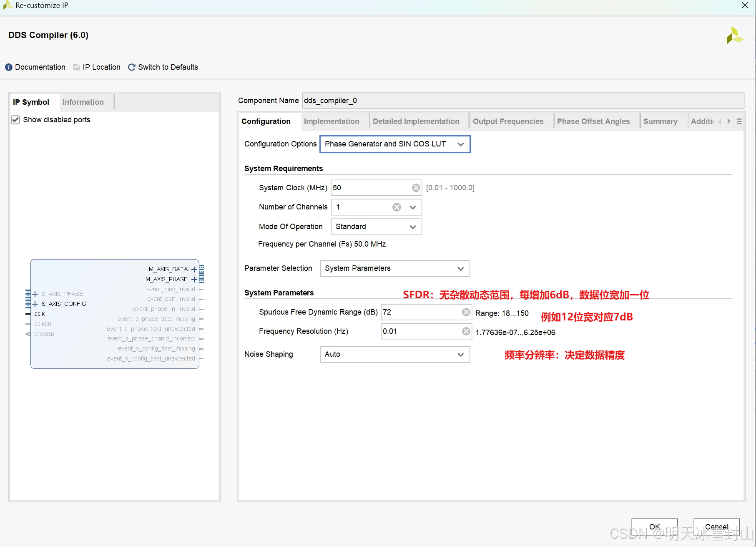Screen dimensions: 756x547
Task: Click the event_phase_in_invalid port label
Action: [x=164, y=309]
